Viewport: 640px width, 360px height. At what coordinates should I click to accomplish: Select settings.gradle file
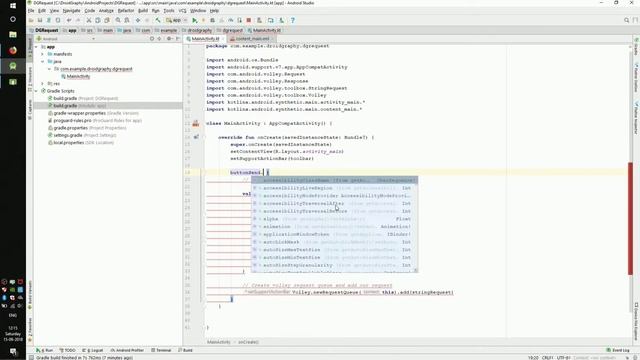[x=82, y=135]
